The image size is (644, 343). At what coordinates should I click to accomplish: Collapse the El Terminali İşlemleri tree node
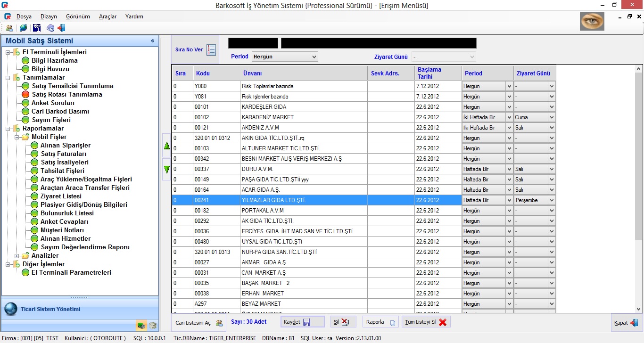(8, 52)
